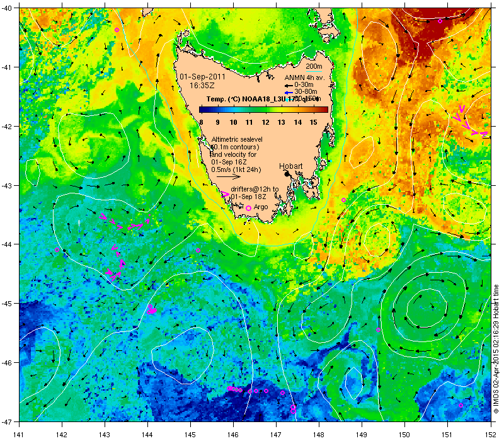Click the 0.1m contours text

235,147
